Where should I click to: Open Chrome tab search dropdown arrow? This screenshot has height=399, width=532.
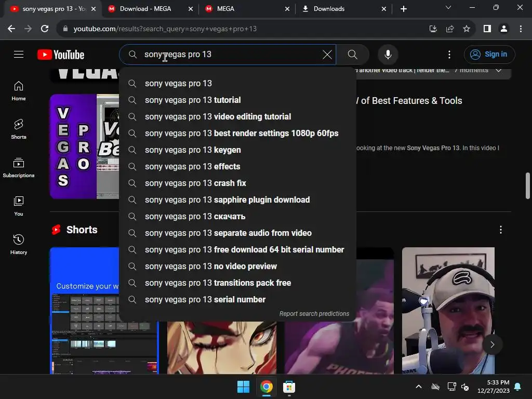(x=448, y=7)
